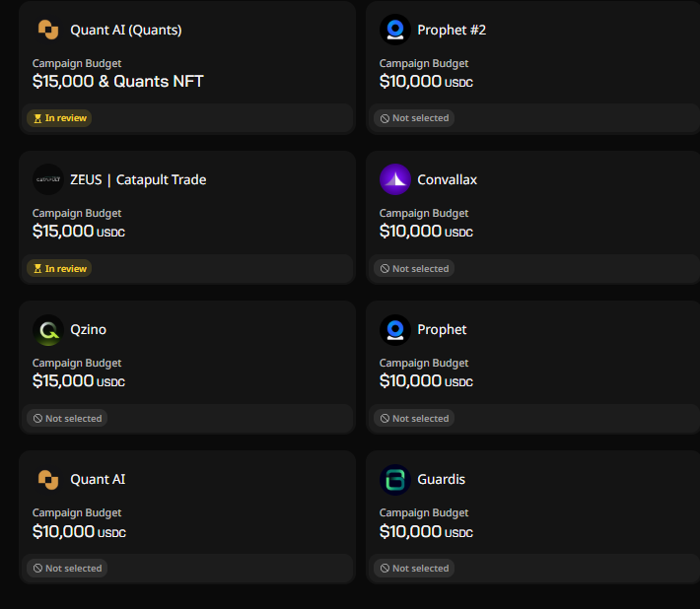Click Not selected badge under Convallax
700x609 pixels.
click(x=414, y=269)
